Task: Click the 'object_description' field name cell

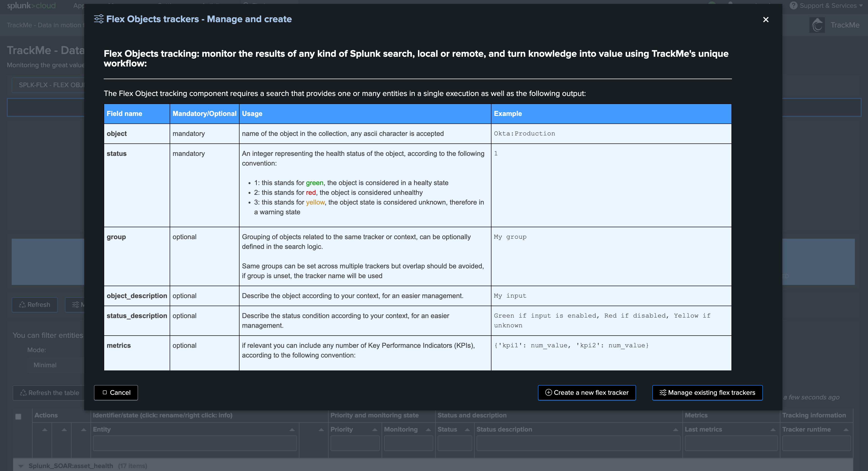Action: click(x=137, y=296)
